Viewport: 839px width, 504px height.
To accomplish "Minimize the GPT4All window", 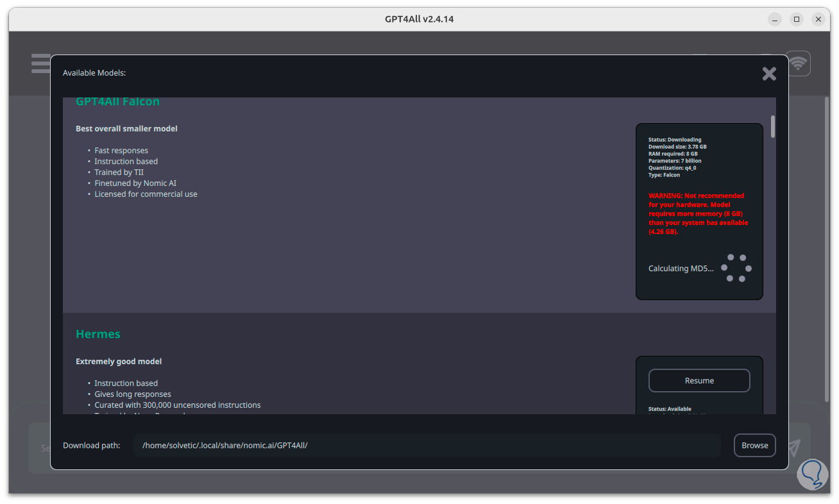I will 775,19.
